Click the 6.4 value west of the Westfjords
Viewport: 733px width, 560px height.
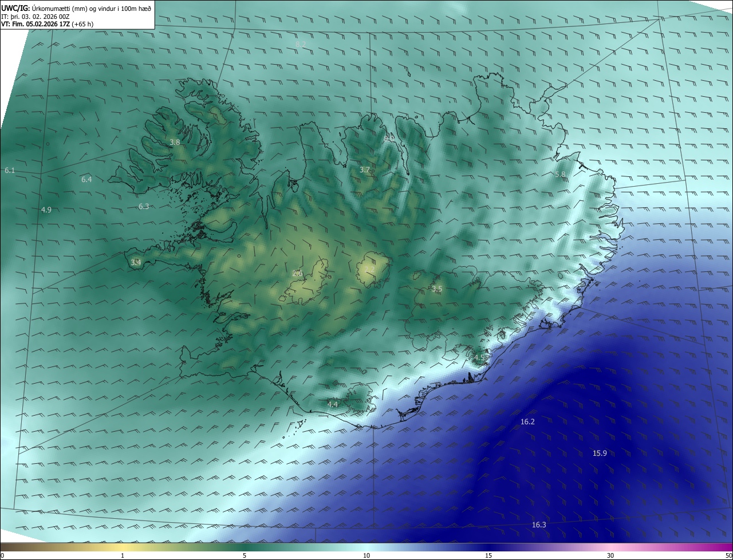[x=86, y=179]
